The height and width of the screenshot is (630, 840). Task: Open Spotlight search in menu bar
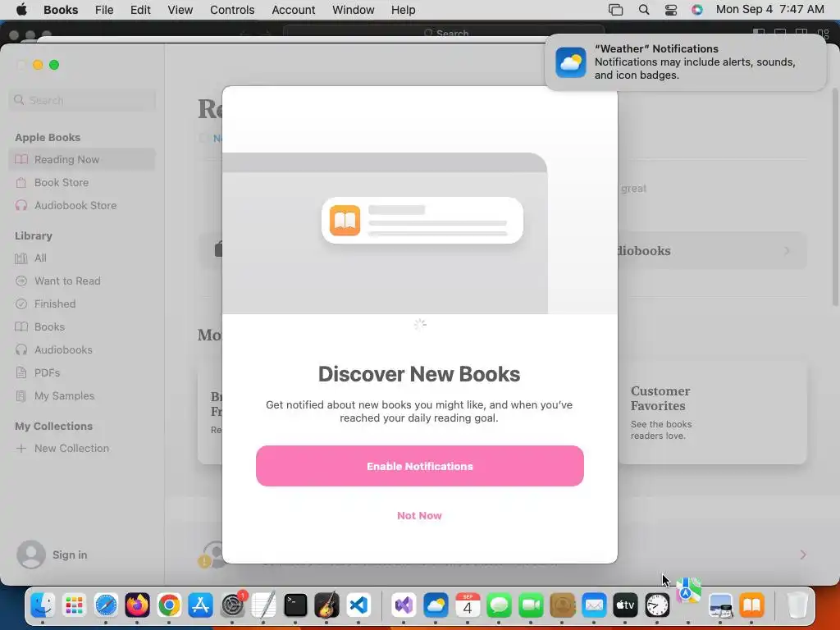click(x=644, y=10)
